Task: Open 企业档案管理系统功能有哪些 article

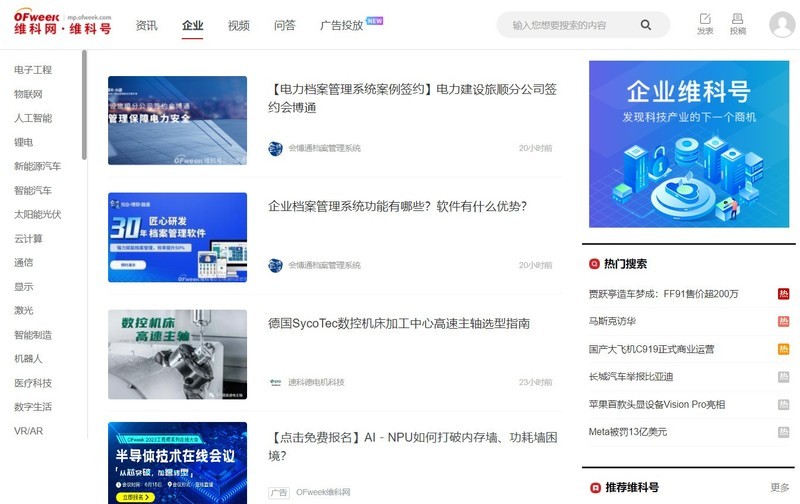Action: pyautogui.click(x=397, y=207)
